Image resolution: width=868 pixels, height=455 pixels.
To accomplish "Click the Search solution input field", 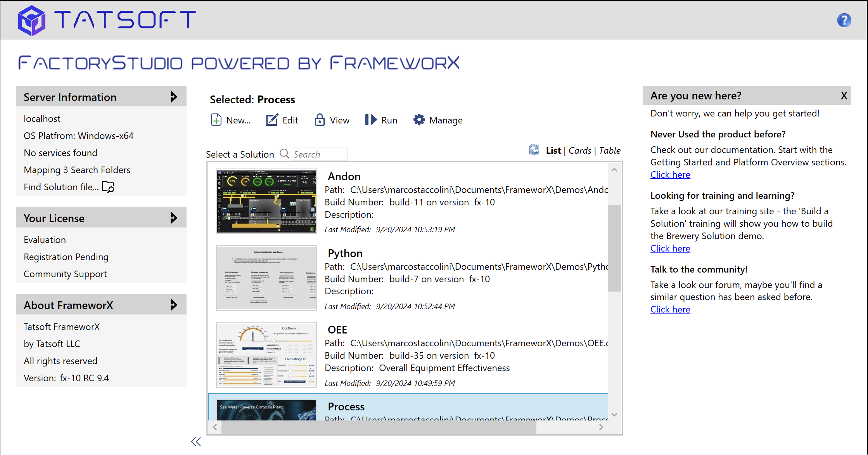I will 320,154.
